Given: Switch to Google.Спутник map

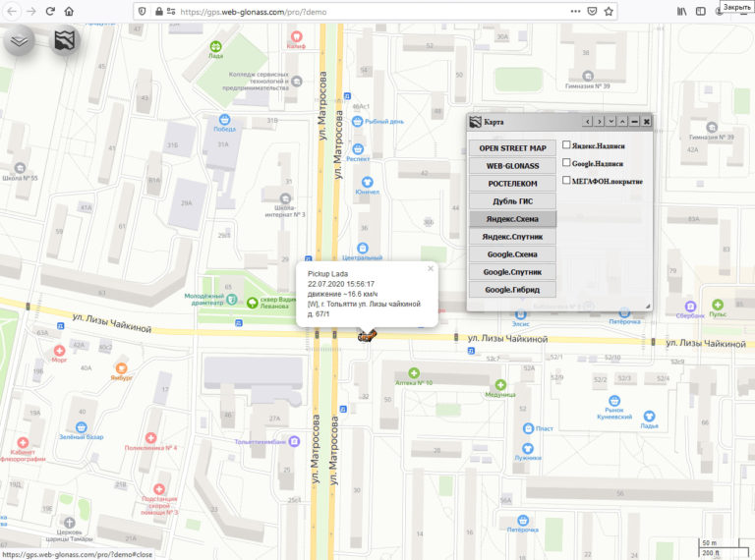Looking at the screenshot, I should [512, 272].
